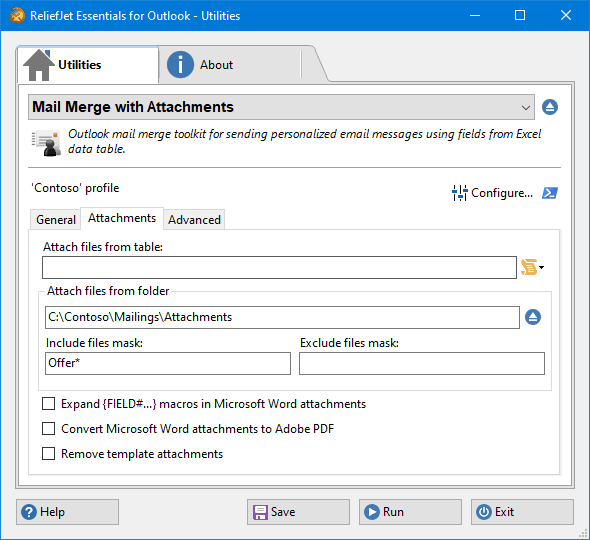Click the sliders icon for Configure
The height and width of the screenshot is (540, 590).
[459, 193]
